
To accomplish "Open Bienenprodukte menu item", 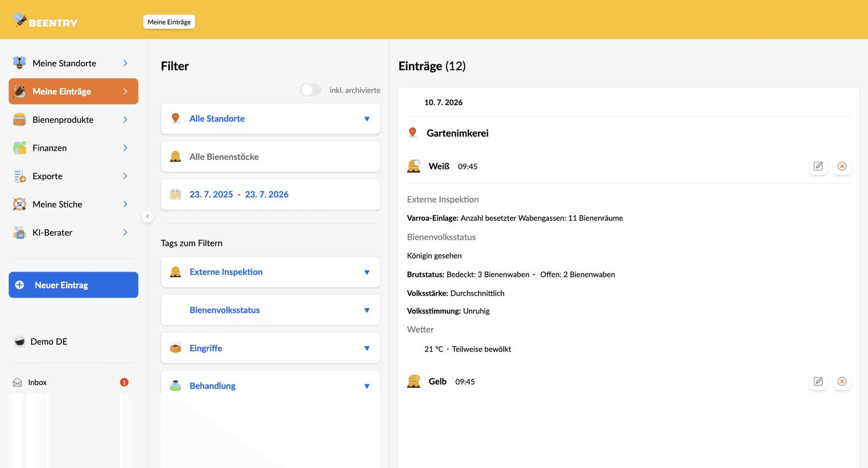I will click(x=73, y=120).
